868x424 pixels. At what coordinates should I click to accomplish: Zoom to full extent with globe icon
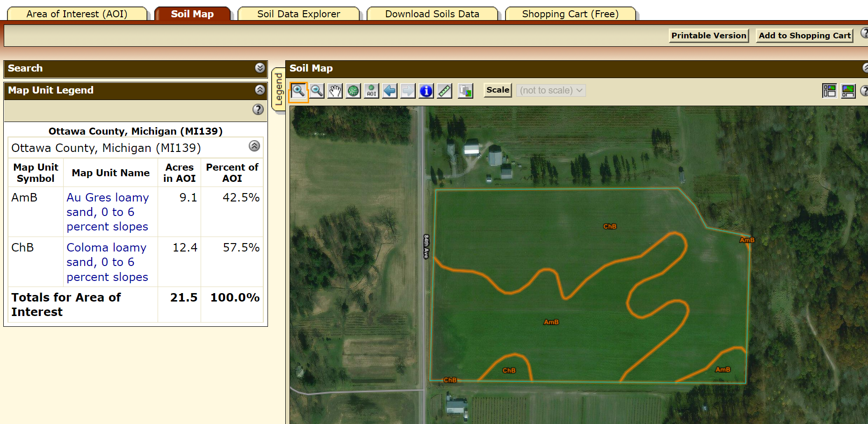tap(353, 91)
